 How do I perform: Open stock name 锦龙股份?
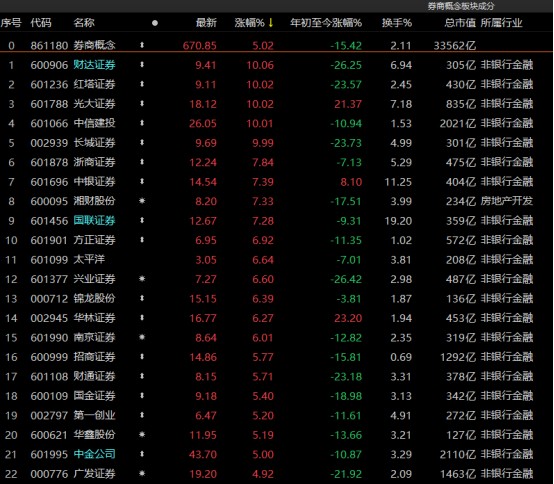pos(94,298)
